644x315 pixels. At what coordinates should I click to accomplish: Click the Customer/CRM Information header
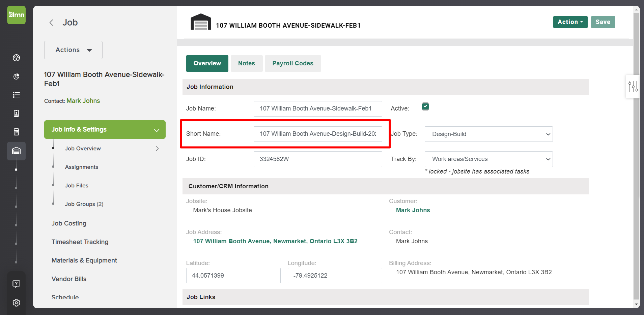point(386,186)
